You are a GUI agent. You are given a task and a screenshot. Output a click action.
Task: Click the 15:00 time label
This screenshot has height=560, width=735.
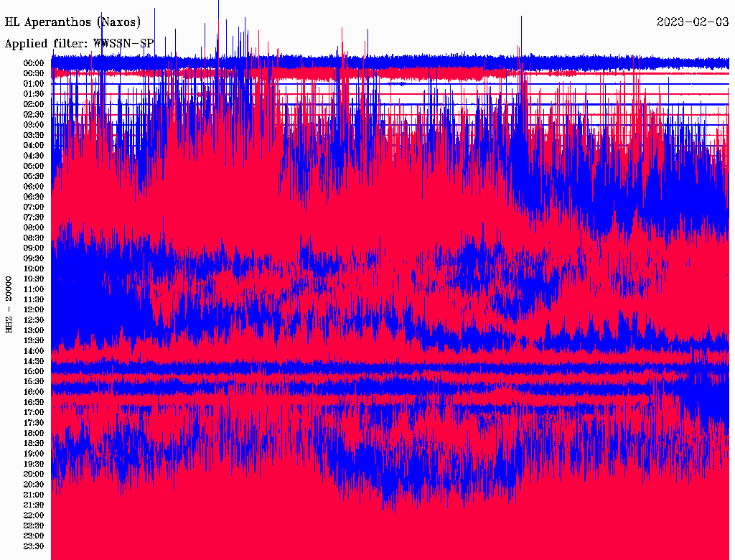34,371
